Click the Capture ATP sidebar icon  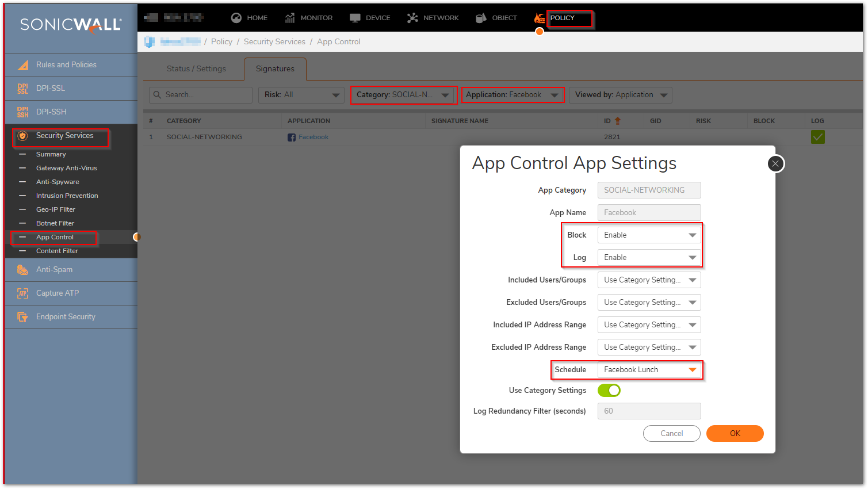click(22, 293)
